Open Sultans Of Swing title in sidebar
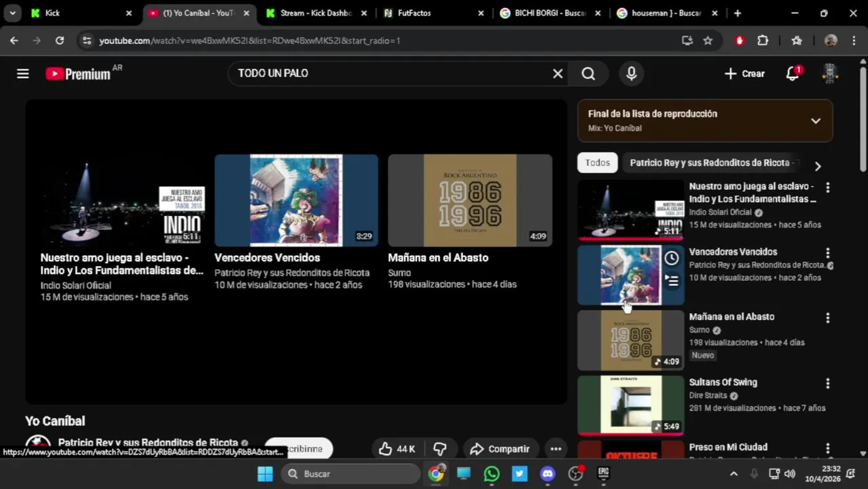 pyautogui.click(x=723, y=382)
